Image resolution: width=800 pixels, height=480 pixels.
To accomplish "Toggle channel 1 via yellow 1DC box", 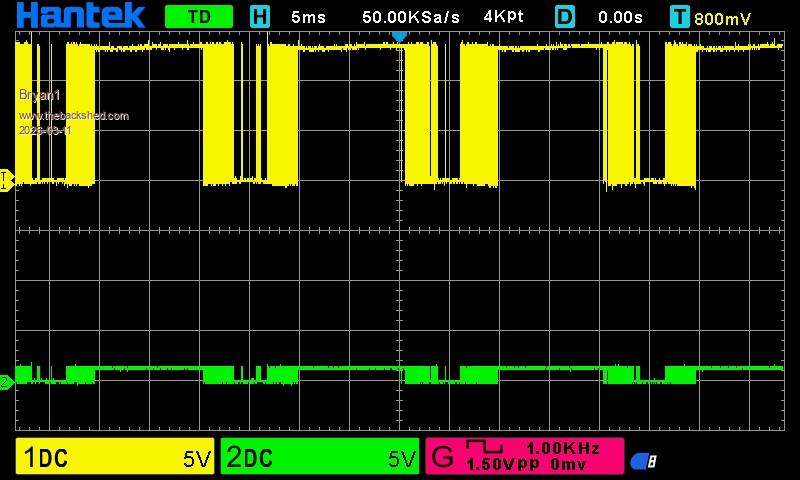I will pos(116,458).
